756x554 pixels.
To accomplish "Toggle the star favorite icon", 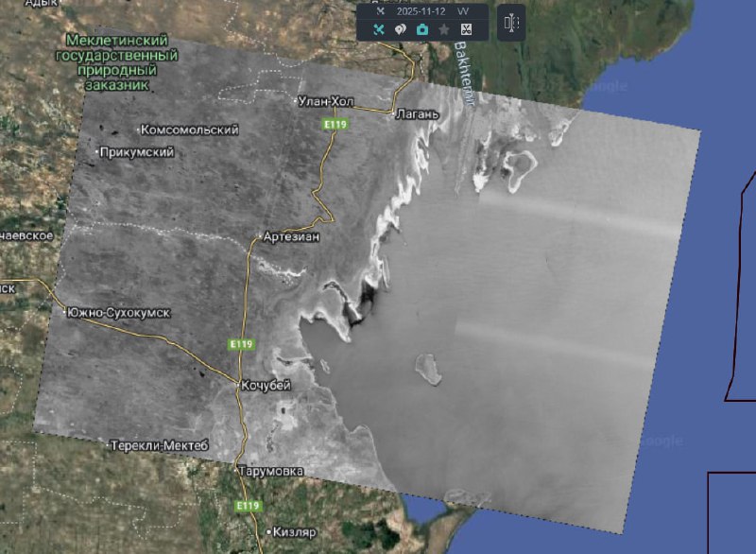I will (x=444, y=29).
